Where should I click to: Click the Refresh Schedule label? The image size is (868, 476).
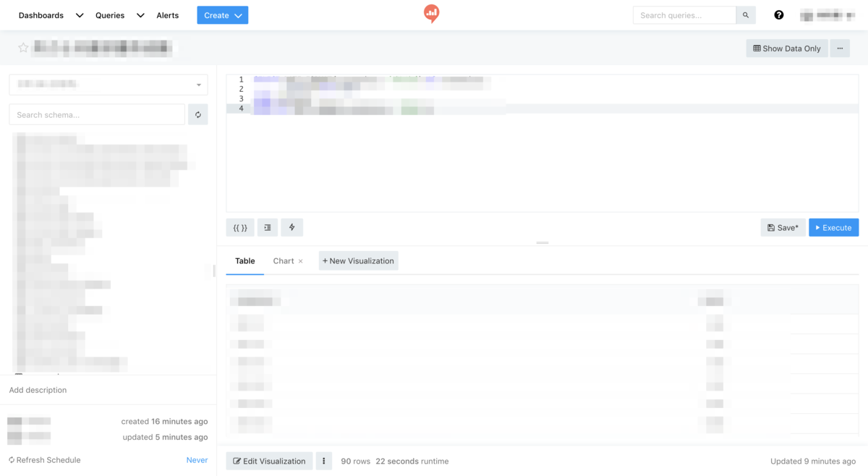click(x=45, y=460)
